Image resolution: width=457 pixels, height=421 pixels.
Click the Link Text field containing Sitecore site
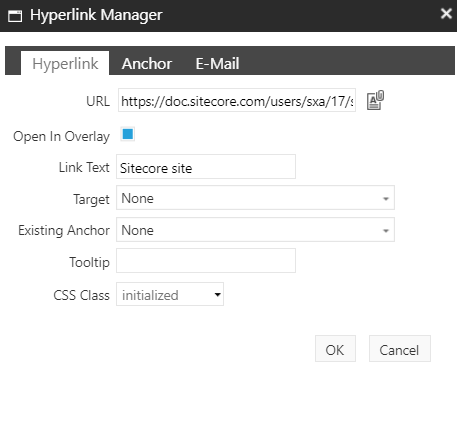click(206, 167)
